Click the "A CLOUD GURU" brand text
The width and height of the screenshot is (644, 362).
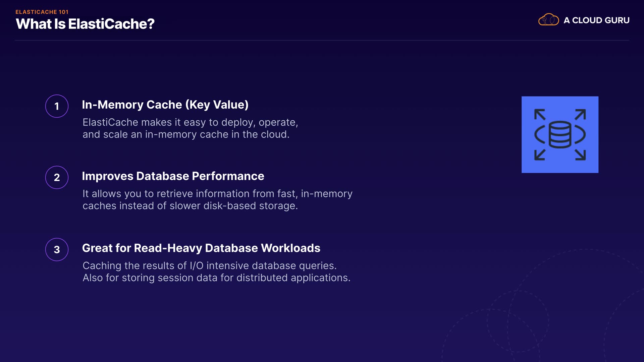pyautogui.click(x=596, y=20)
